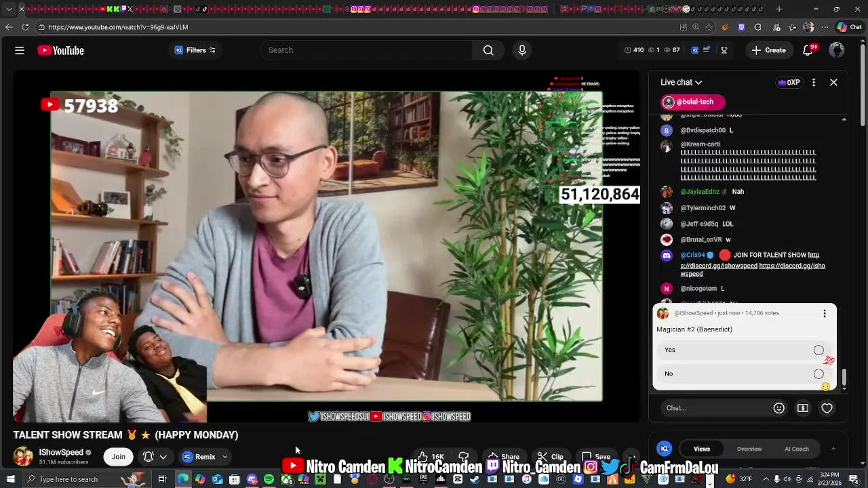Open vidIQ icon in YouTube header
This screenshot has width=868, height=488.
[695, 50]
